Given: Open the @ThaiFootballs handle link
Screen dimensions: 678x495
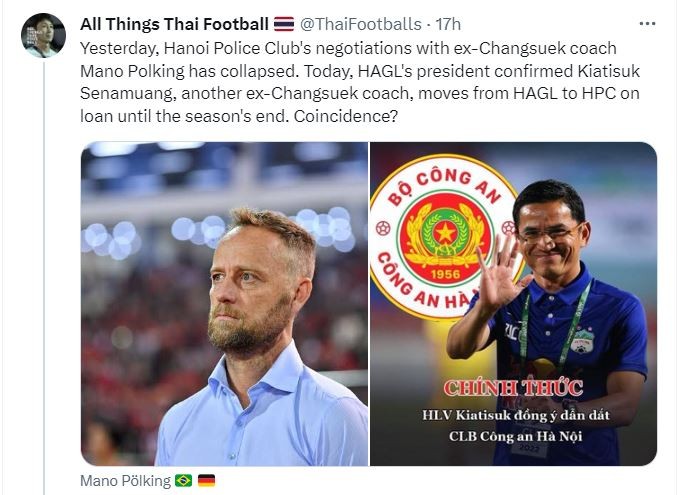Looking at the screenshot, I should (x=349, y=24).
